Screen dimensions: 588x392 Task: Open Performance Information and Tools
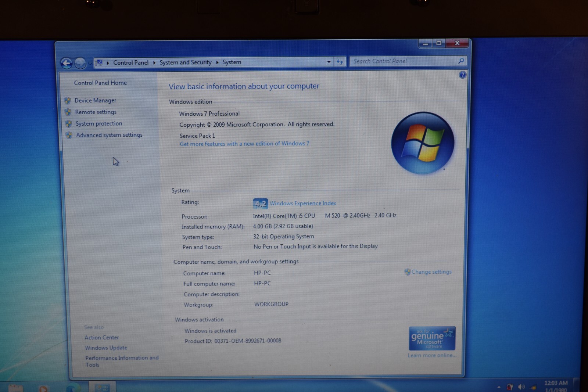pyautogui.click(x=122, y=361)
